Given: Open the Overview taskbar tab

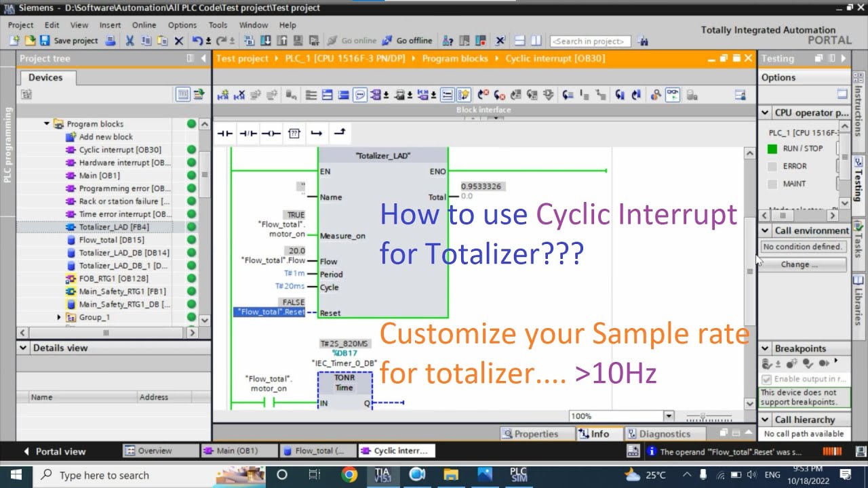Looking at the screenshot, I should point(161,451).
